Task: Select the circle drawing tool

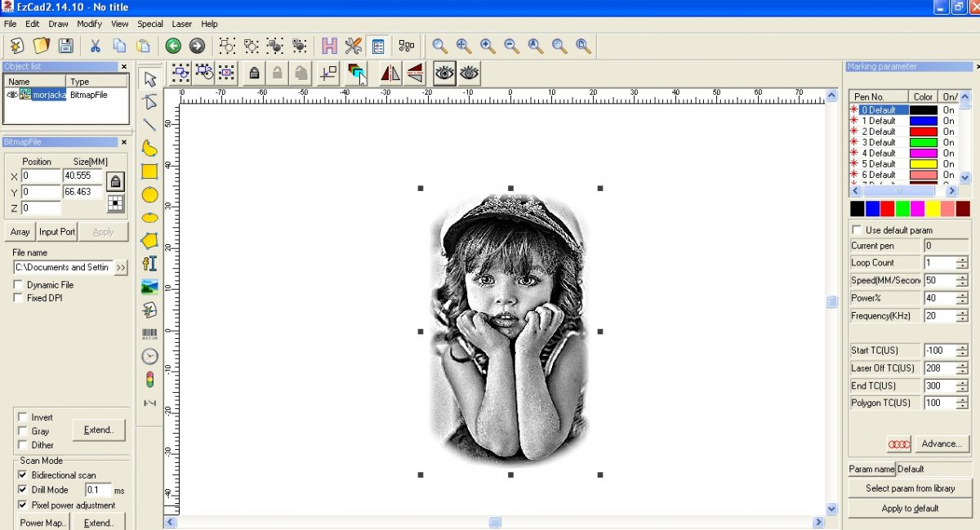Action: tap(149, 194)
